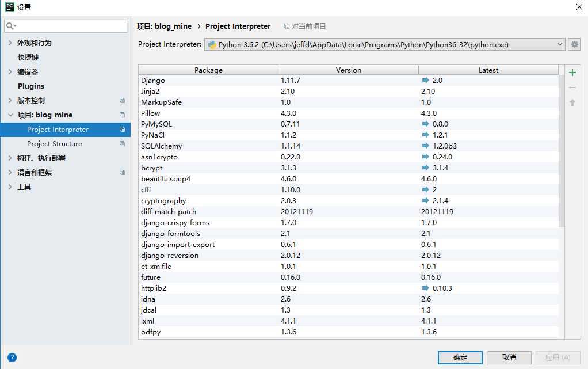Select the Pillow package row

(x=349, y=113)
